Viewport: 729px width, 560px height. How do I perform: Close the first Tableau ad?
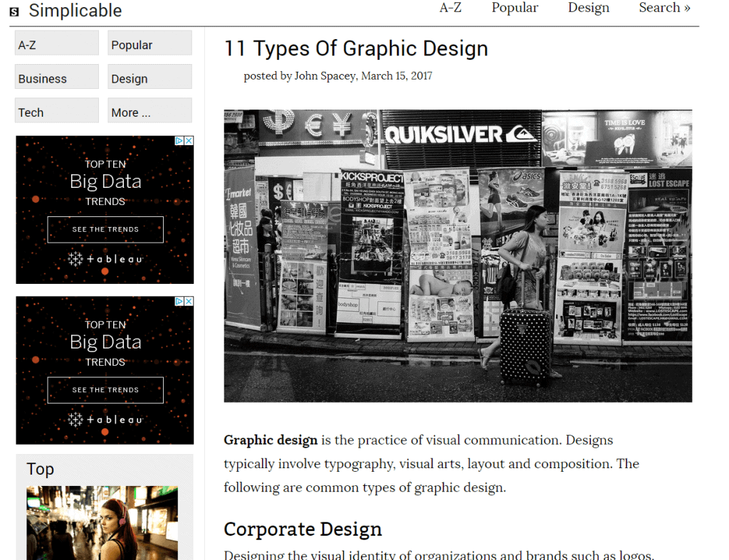click(x=189, y=141)
